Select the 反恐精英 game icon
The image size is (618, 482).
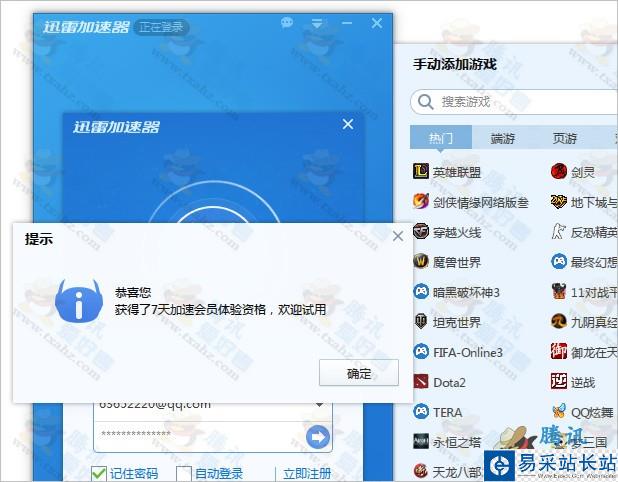[x=558, y=231]
